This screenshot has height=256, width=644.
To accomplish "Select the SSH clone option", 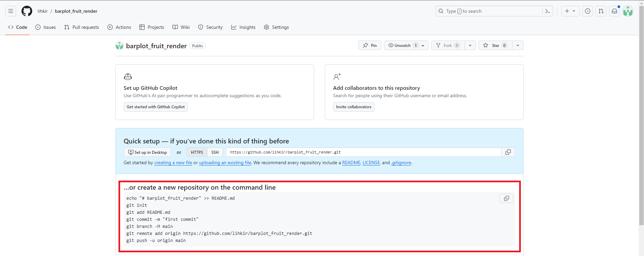I will pos(215,152).
